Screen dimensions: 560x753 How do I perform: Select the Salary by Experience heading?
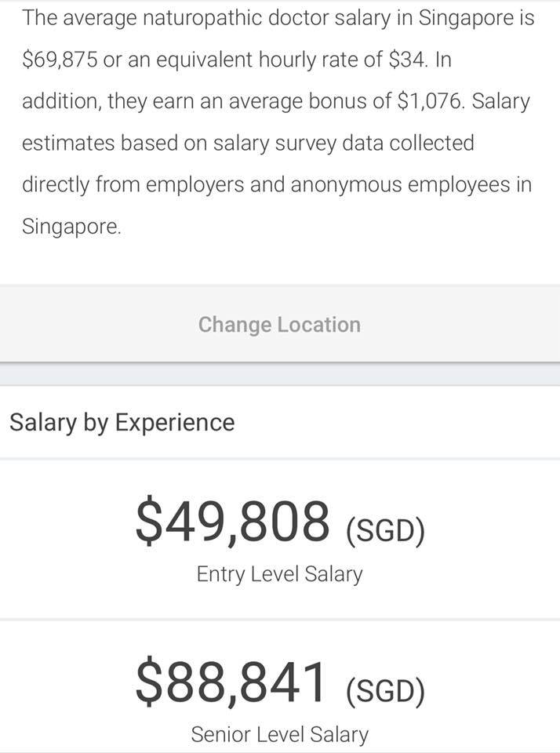pos(122,423)
